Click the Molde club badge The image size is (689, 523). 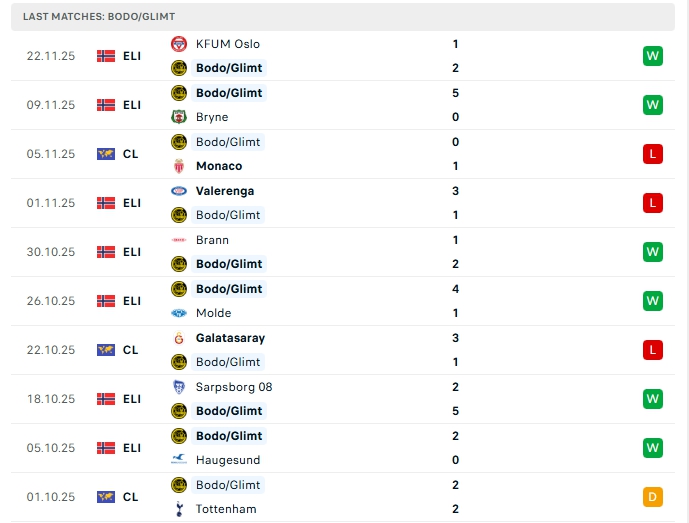pyautogui.click(x=179, y=313)
